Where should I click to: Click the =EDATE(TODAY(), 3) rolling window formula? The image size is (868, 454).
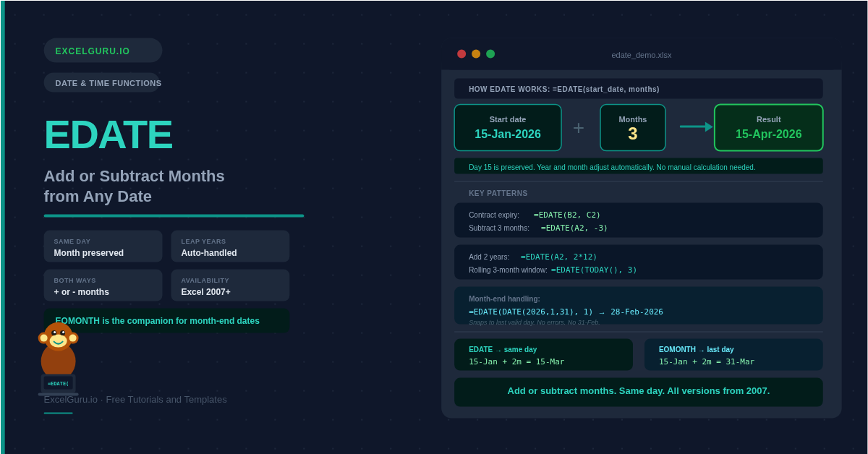point(594,270)
